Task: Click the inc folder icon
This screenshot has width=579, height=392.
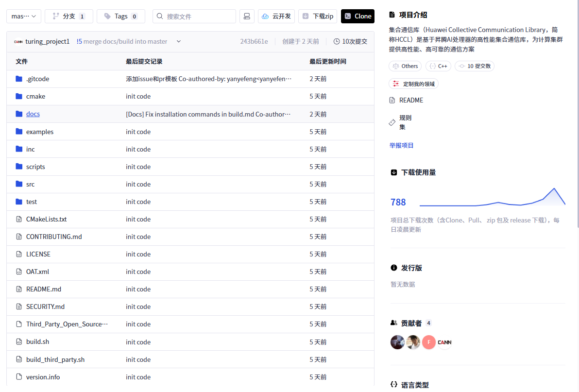Action: click(x=19, y=149)
